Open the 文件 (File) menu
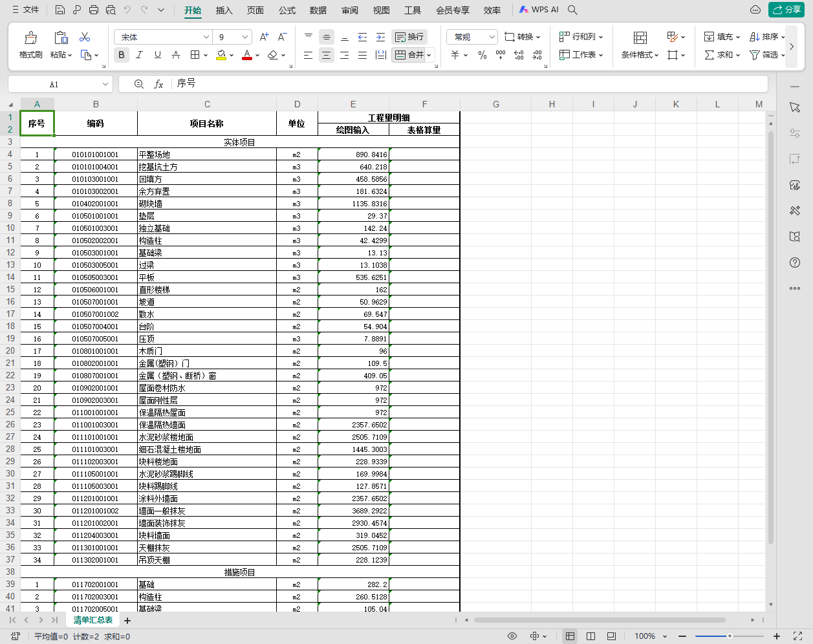The height and width of the screenshot is (644, 813). click(x=26, y=10)
